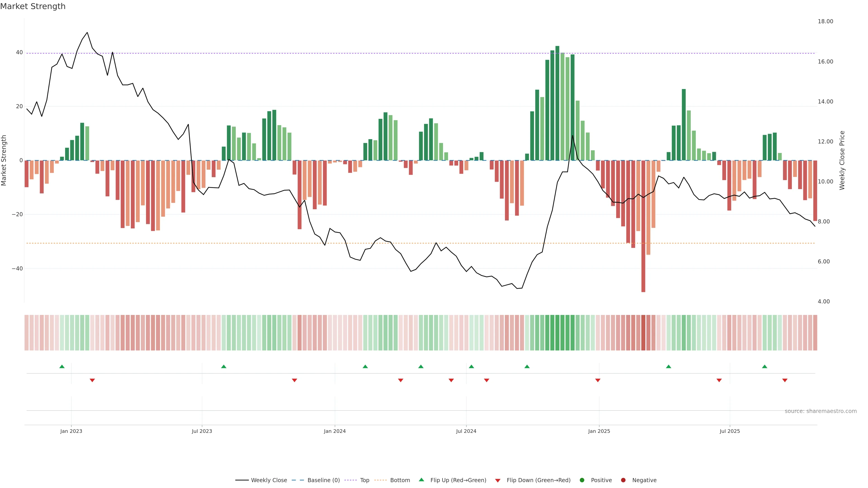Screen dimensions: 868x488
Task: Click red flip-down marker just before Jan 2025
Action: [598, 380]
